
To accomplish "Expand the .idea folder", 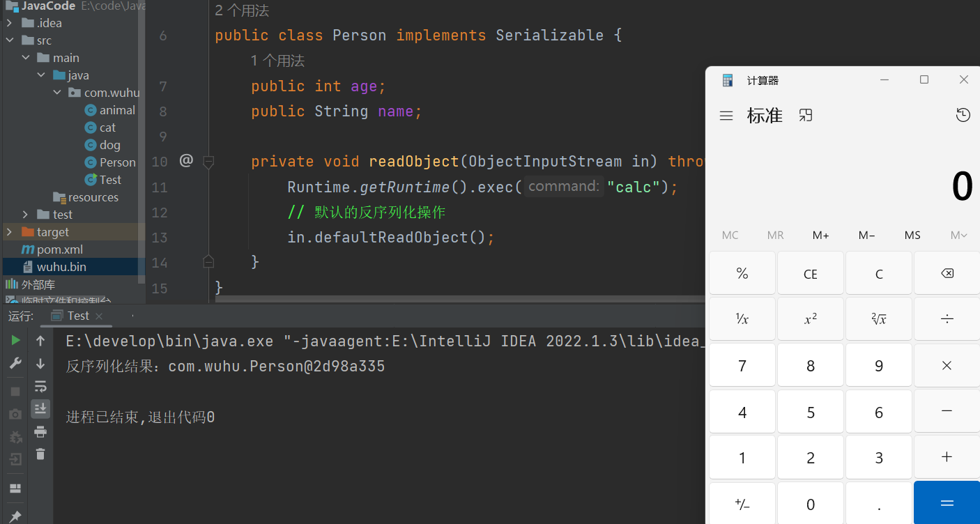I will click(x=9, y=23).
